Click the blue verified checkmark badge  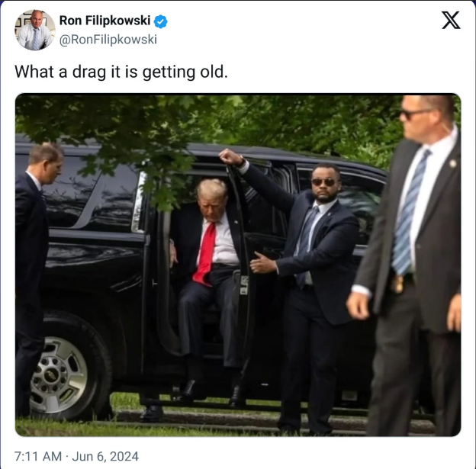(x=161, y=21)
